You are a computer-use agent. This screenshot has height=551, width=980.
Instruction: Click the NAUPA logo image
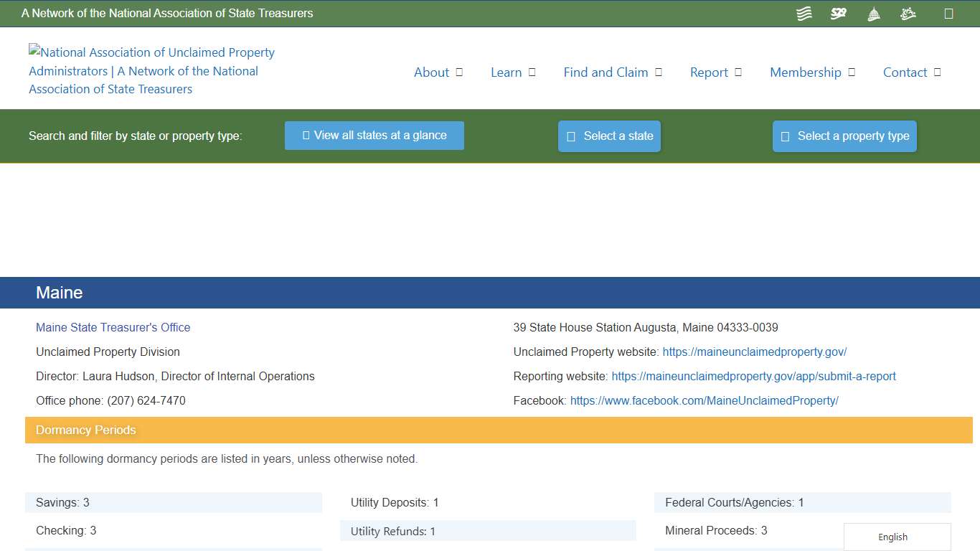click(151, 70)
